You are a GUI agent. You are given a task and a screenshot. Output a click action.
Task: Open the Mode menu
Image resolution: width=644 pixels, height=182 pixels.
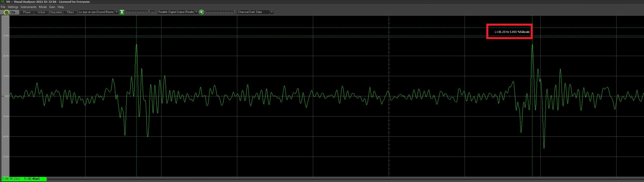click(43, 7)
